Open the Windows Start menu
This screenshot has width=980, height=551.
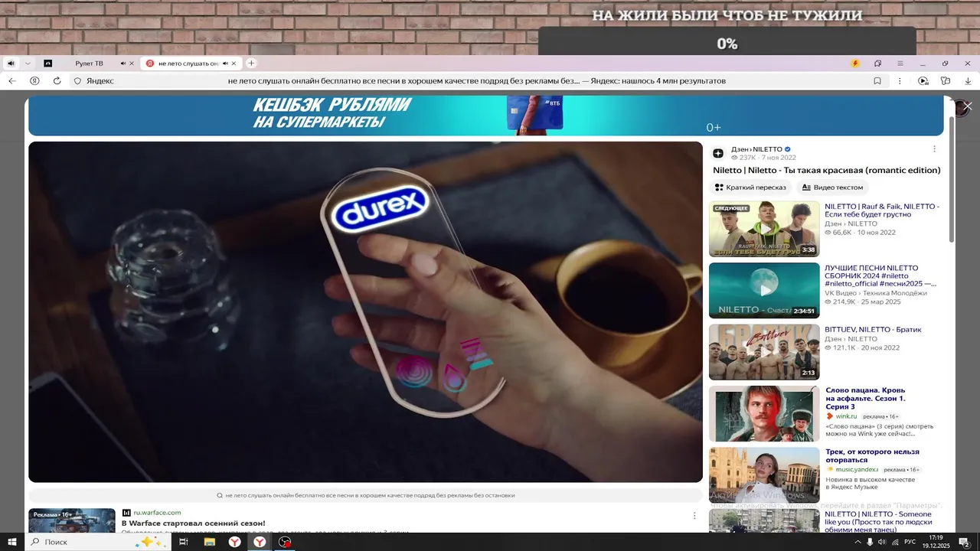pyautogui.click(x=11, y=542)
